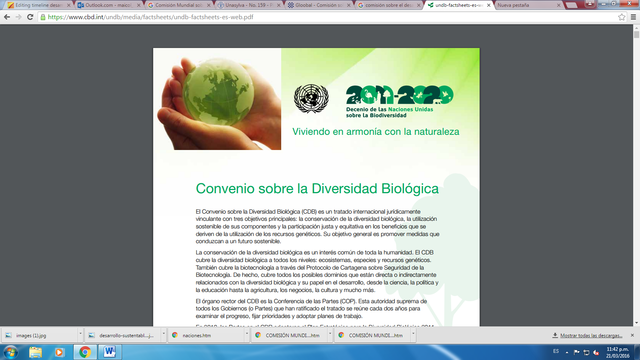Click the Chrome taskbar icon
The width and height of the screenshot is (640, 360).
coord(85,352)
